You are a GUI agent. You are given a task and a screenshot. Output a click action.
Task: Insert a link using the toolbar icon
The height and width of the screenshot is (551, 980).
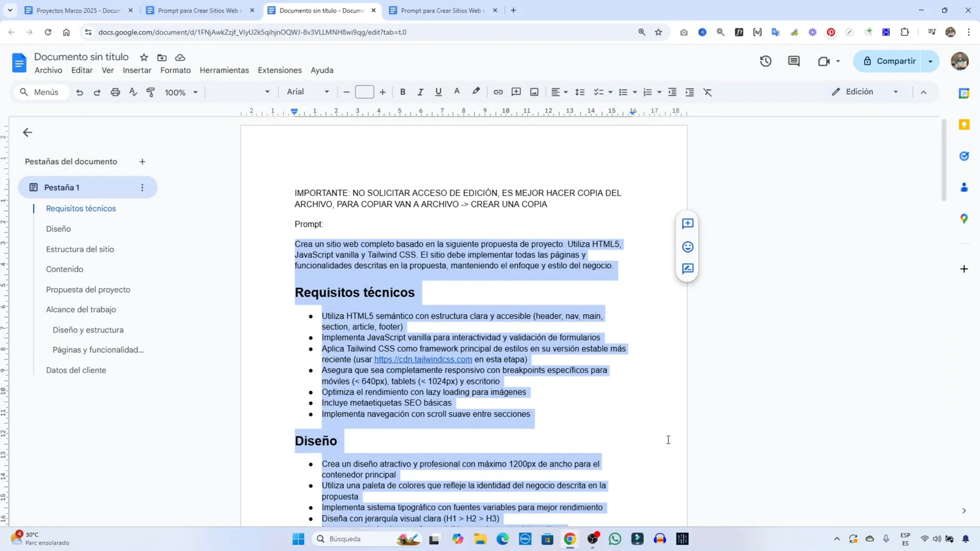pos(498,92)
